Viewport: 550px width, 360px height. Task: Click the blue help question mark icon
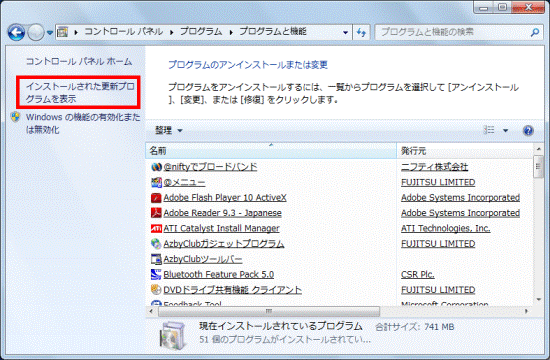pos(528,131)
